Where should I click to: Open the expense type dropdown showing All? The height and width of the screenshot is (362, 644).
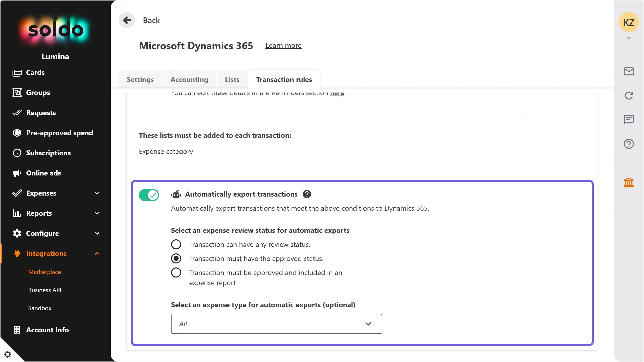(x=276, y=324)
